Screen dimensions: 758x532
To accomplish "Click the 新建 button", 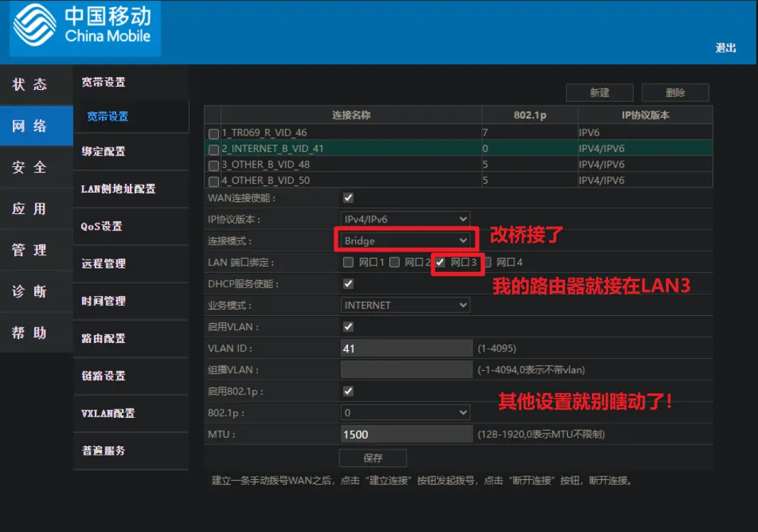I will click(599, 93).
